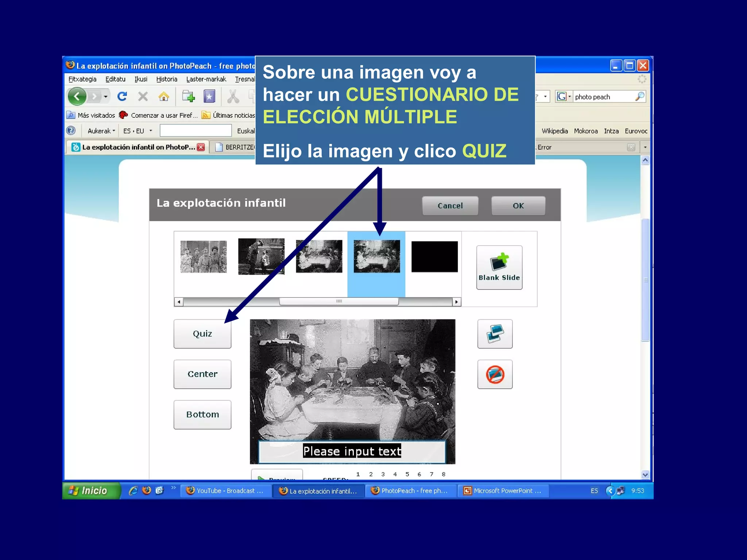Set speed to 8
Viewport: 747px width, 560px height.
point(444,474)
